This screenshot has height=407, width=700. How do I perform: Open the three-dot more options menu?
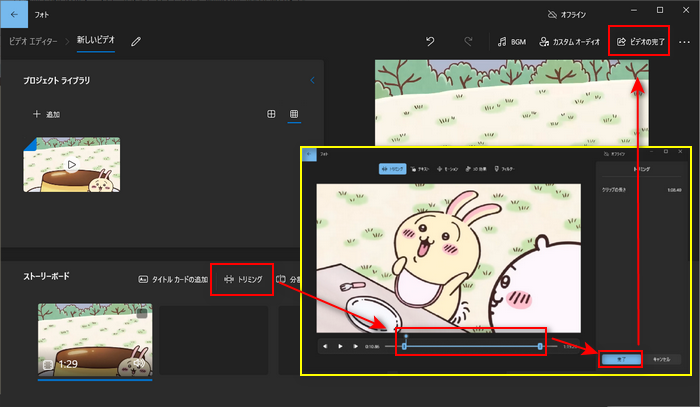685,42
